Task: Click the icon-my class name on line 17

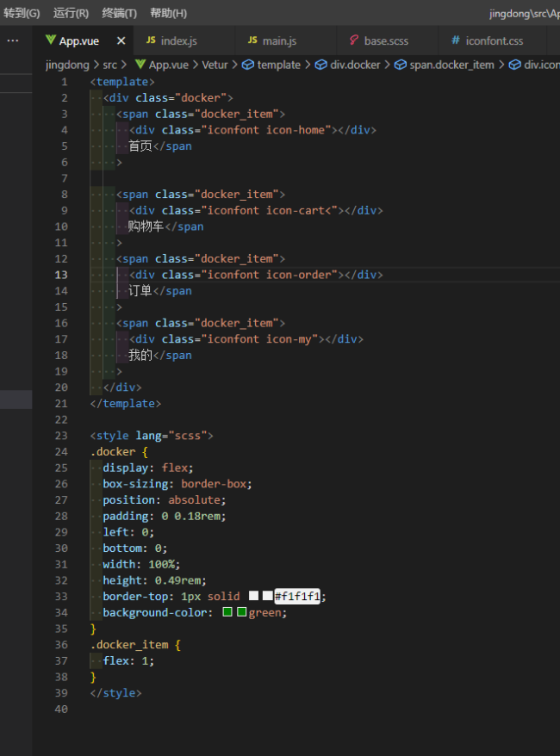Action: click(x=289, y=339)
